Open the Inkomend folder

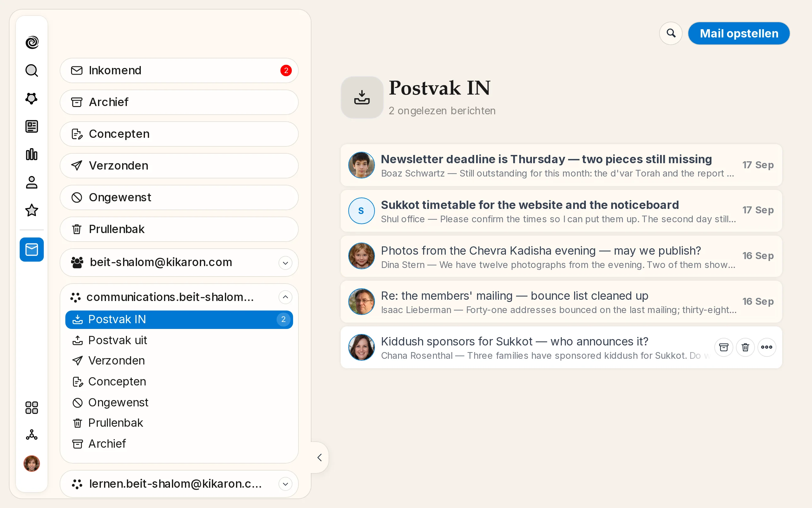coord(179,70)
